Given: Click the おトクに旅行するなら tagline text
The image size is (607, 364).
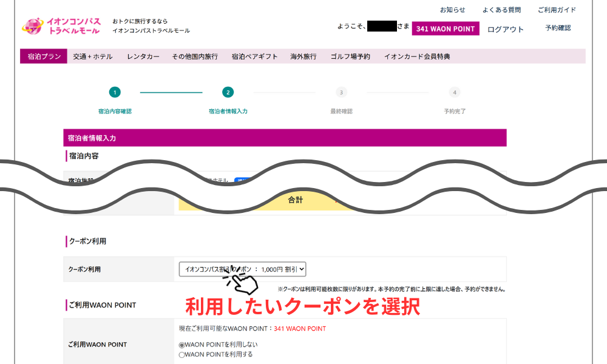Looking at the screenshot, I should 140,21.
